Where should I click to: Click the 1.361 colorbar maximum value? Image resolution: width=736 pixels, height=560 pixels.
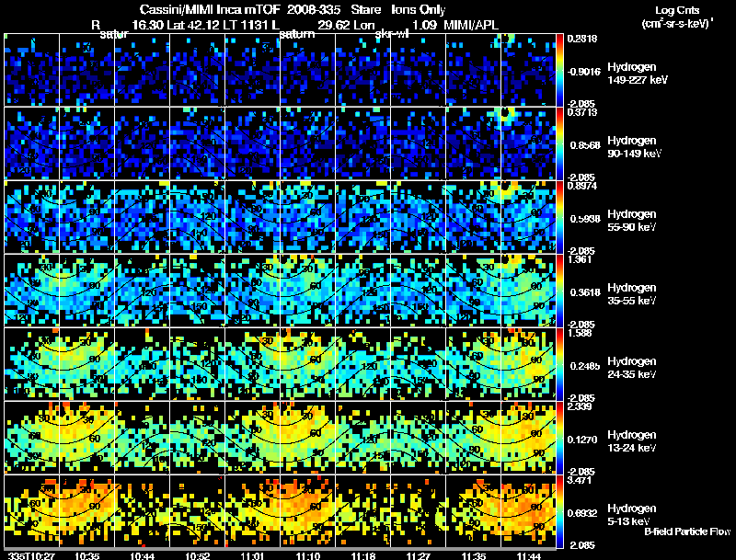(580, 259)
